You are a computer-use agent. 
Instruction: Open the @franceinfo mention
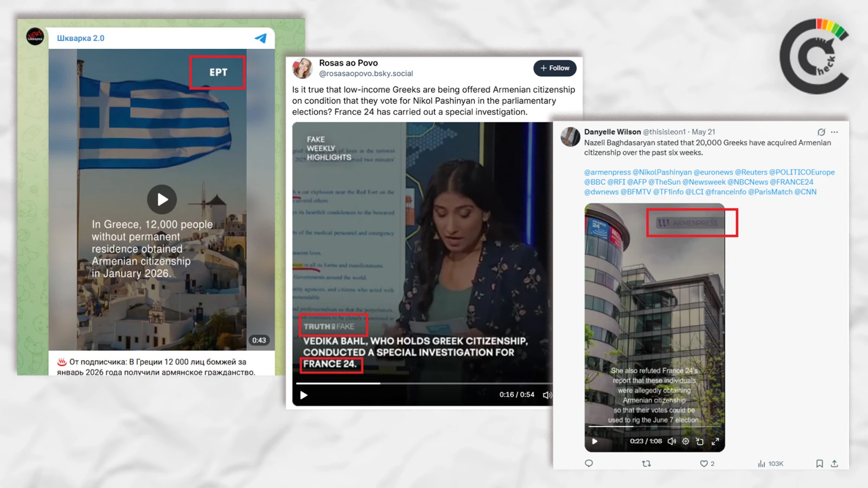pos(726,191)
